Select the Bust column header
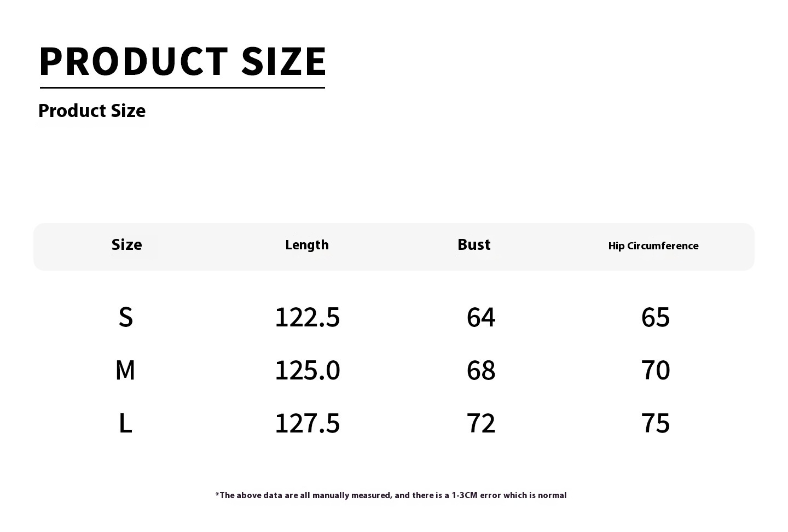 (474, 245)
